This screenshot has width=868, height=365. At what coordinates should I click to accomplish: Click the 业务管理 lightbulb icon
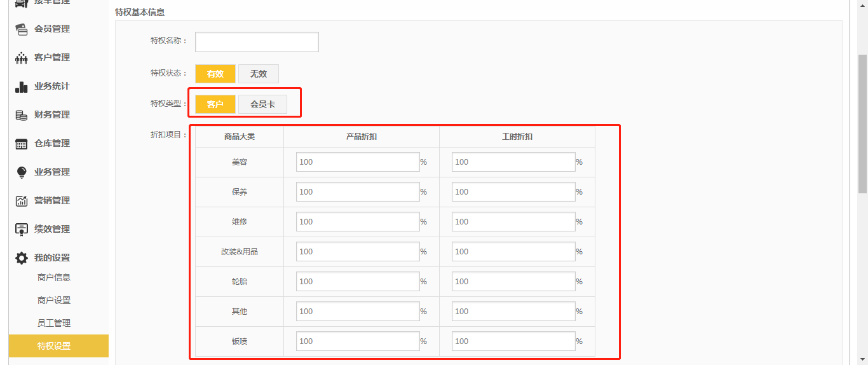(22, 172)
